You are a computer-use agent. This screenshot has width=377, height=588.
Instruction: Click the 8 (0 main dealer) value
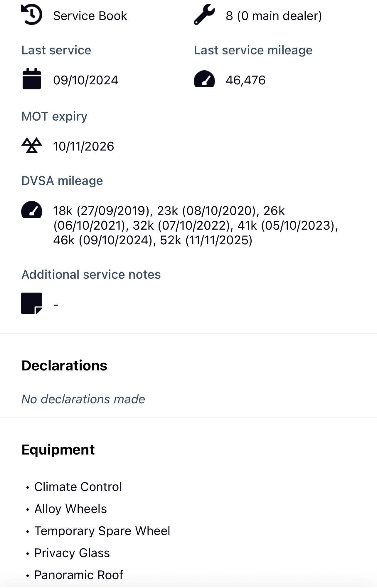(x=274, y=16)
